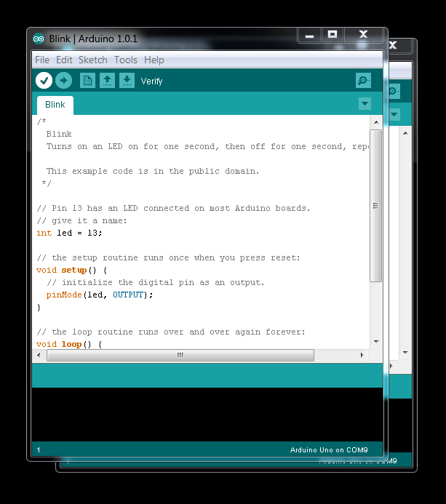The height and width of the screenshot is (504, 446).
Task: Click the Arduino logo in the title bar
Action: [x=39, y=39]
